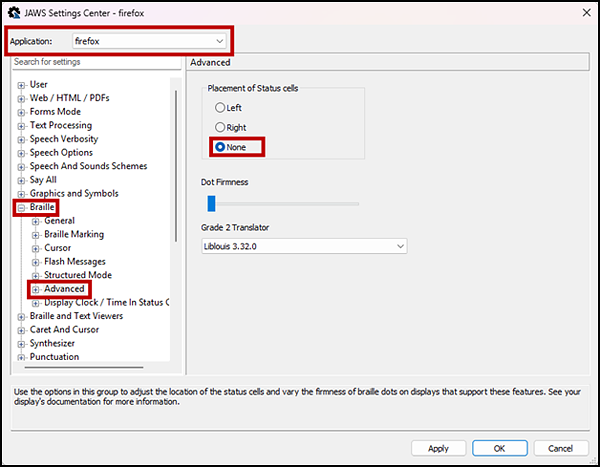Expand the Cursor node under Braille

click(36, 249)
